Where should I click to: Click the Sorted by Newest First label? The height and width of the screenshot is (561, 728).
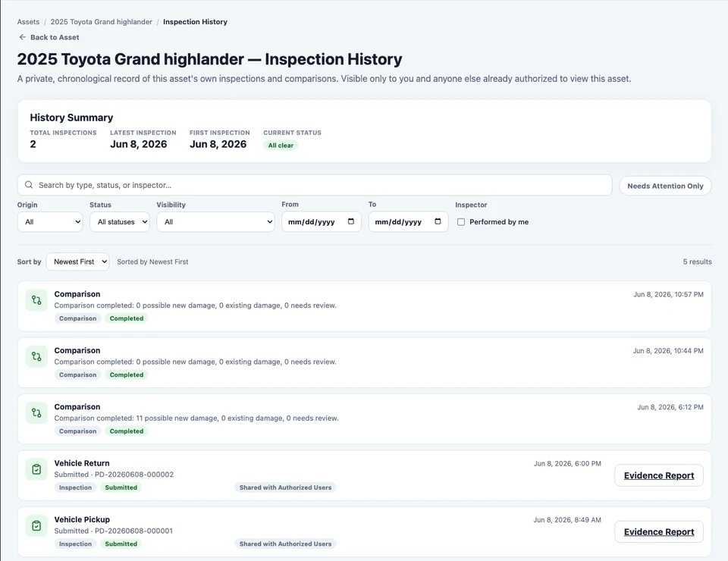pos(152,262)
